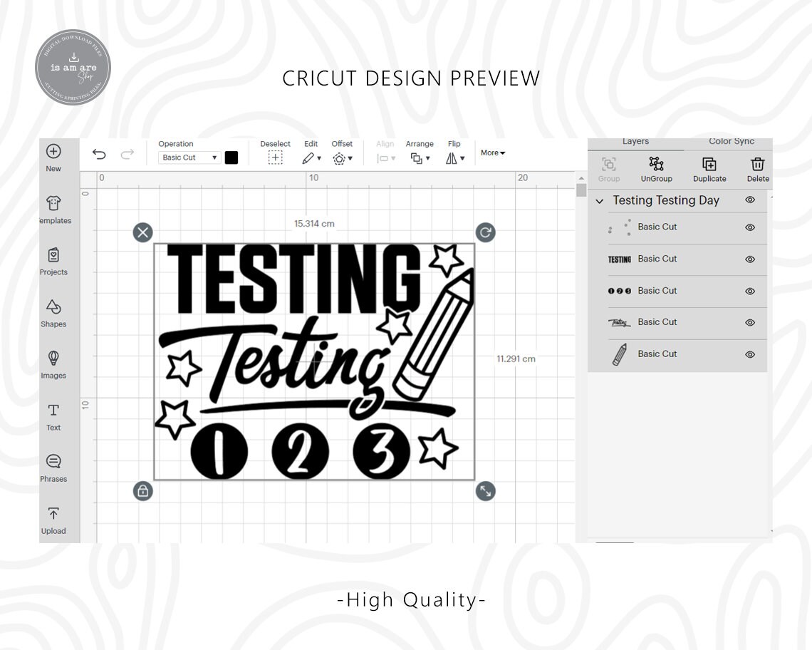This screenshot has width=812, height=650.
Task: UnGroup the selected design
Action: coord(656,169)
